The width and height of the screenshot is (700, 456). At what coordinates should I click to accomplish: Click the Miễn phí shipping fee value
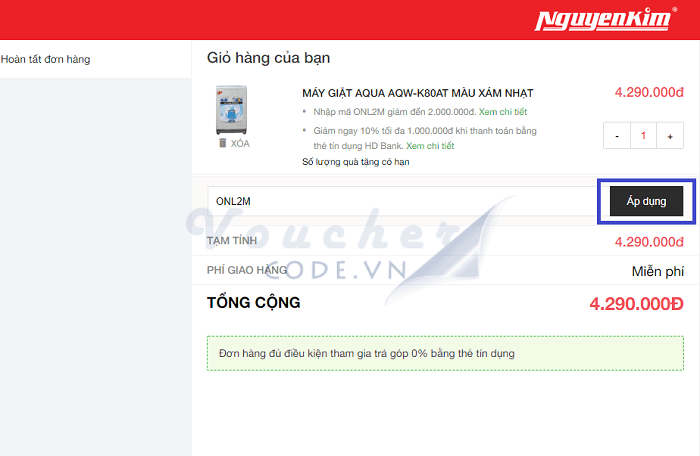coord(658,271)
